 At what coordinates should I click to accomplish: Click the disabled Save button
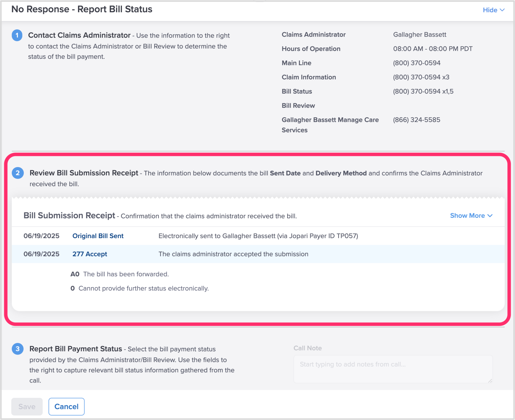tap(27, 406)
